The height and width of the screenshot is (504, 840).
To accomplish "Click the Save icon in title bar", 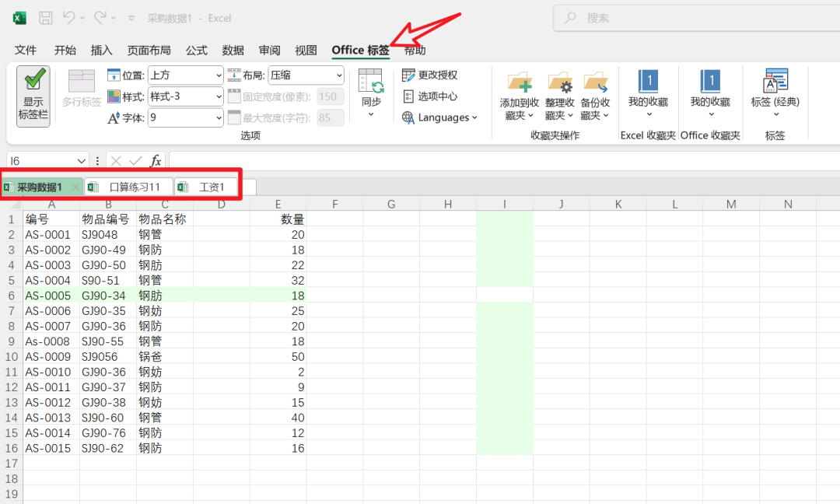I will 46,18.
